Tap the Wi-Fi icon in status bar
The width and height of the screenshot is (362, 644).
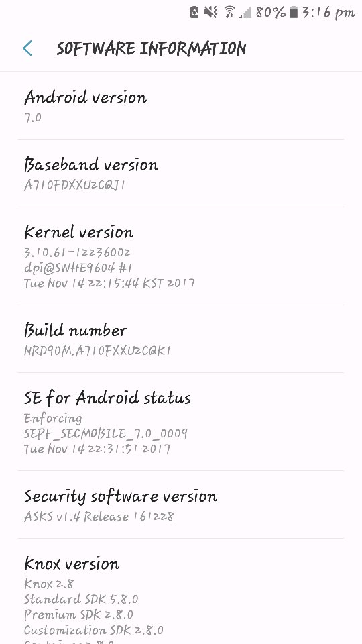tap(229, 12)
